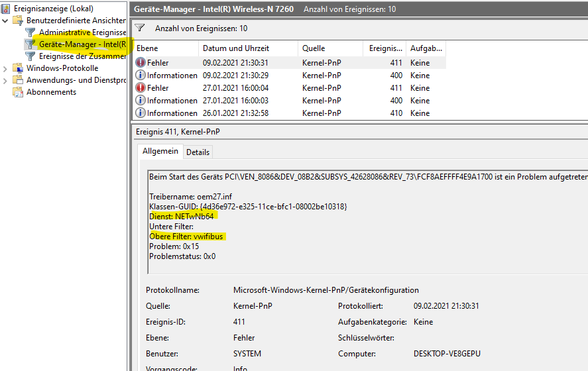Expand the Windows-Protokolle node

tap(5, 69)
